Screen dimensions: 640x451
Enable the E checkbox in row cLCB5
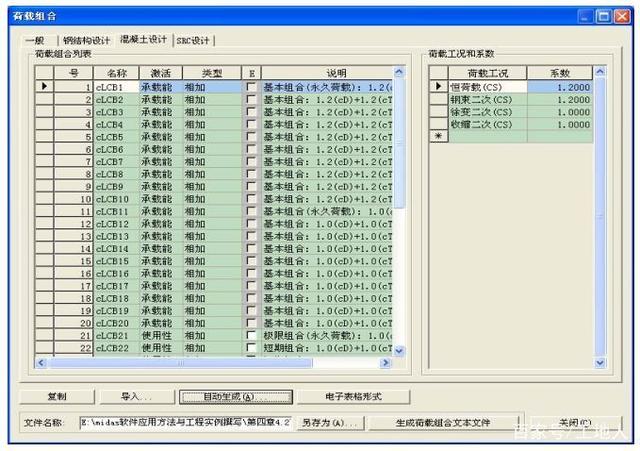(251, 137)
